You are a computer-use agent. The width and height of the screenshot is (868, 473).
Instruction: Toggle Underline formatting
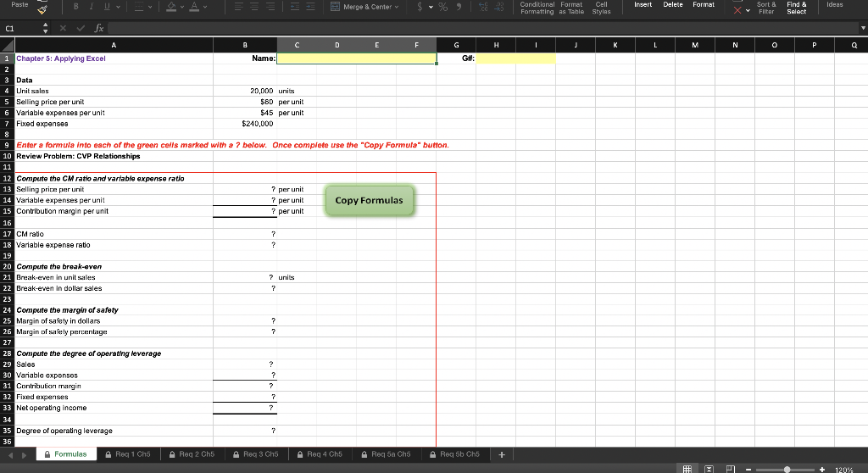point(106,7)
